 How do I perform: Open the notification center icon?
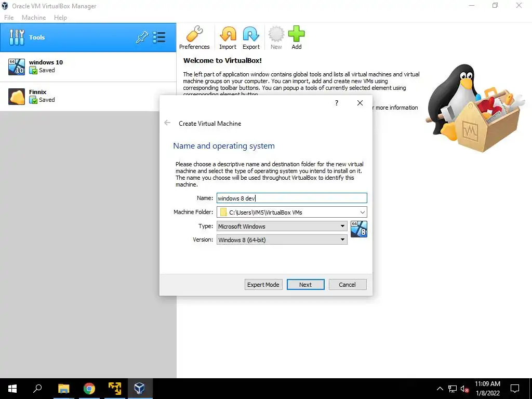point(515,389)
